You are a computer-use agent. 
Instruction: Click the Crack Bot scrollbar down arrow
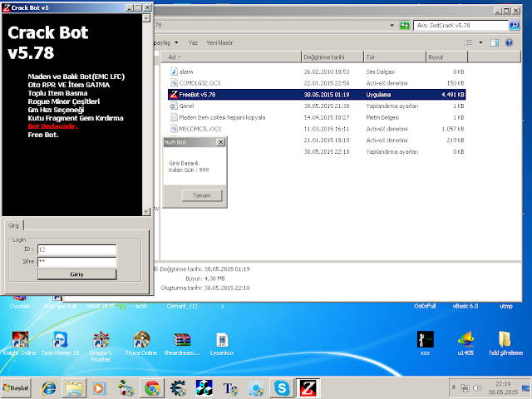[146, 212]
